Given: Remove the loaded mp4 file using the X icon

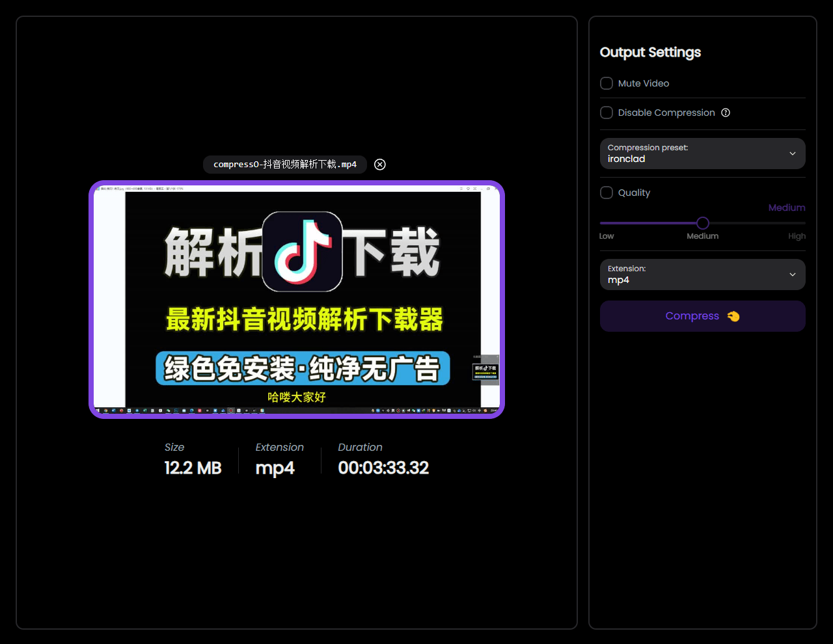Looking at the screenshot, I should tap(380, 165).
